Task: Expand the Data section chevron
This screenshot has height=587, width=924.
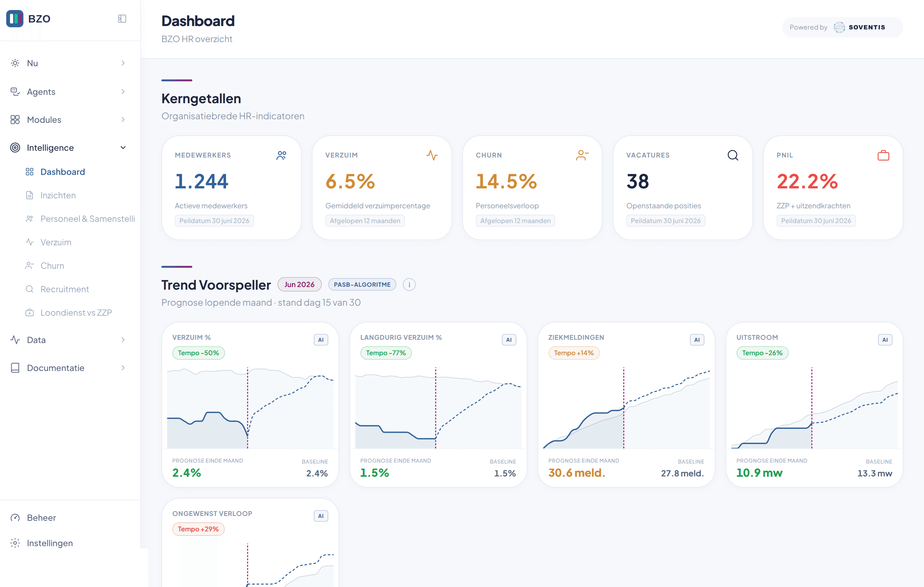Action: coord(123,340)
